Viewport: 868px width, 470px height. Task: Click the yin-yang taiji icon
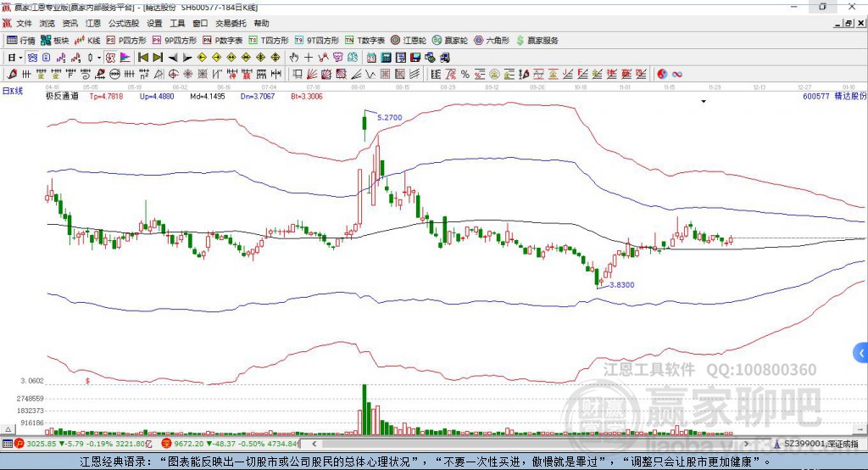pos(662,74)
